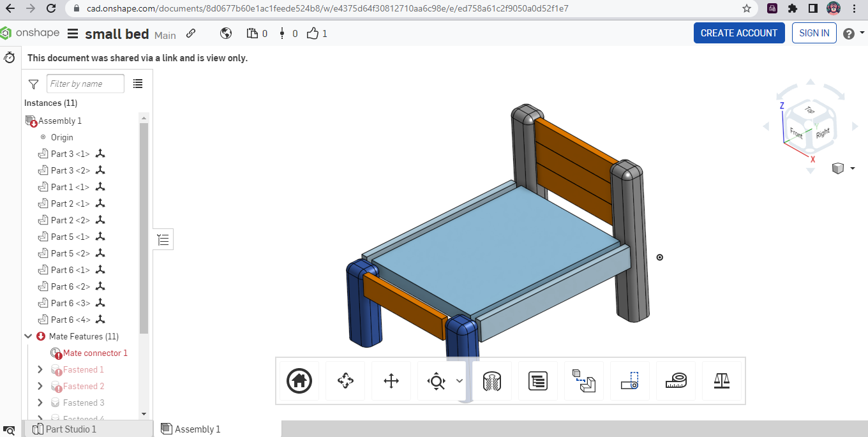Collapse the Mate Features section

pos(27,336)
